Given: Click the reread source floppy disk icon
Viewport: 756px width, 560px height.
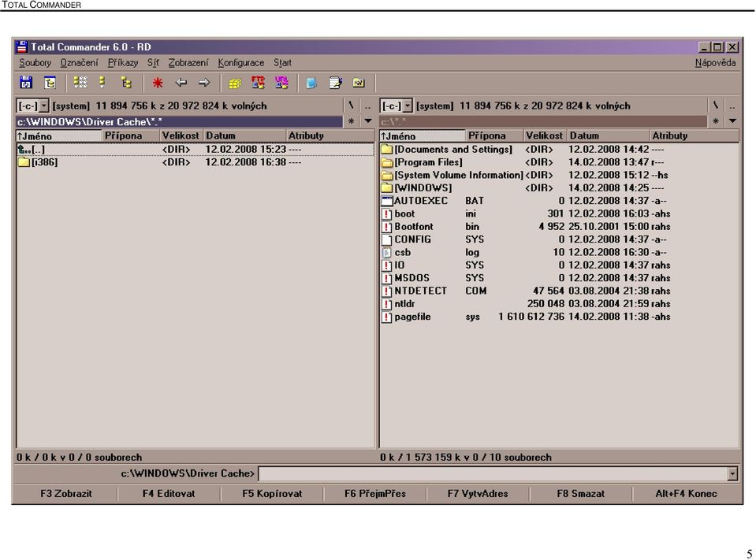Looking at the screenshot, I should coord(26,83).
